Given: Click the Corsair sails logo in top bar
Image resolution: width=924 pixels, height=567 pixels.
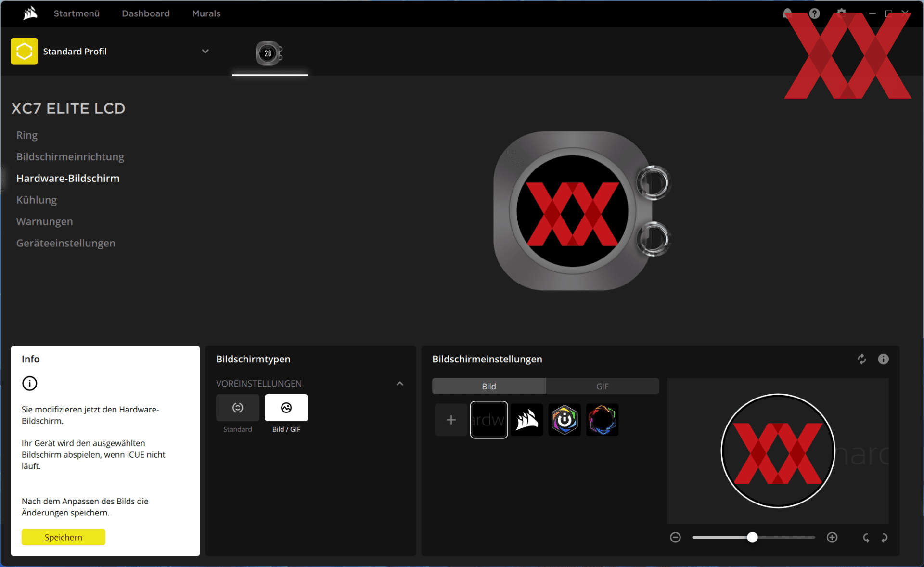Looking at the screenshot, I should point(30,13).
